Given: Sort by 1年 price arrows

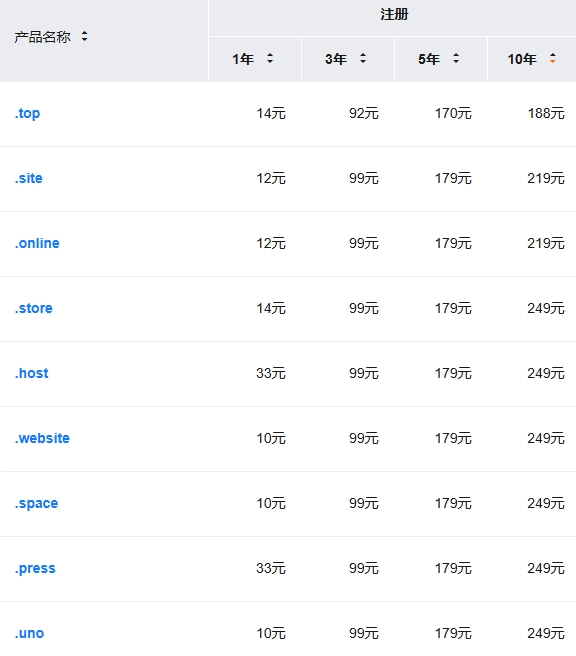Looking at the screenshot, I should [x=270, y=59].
